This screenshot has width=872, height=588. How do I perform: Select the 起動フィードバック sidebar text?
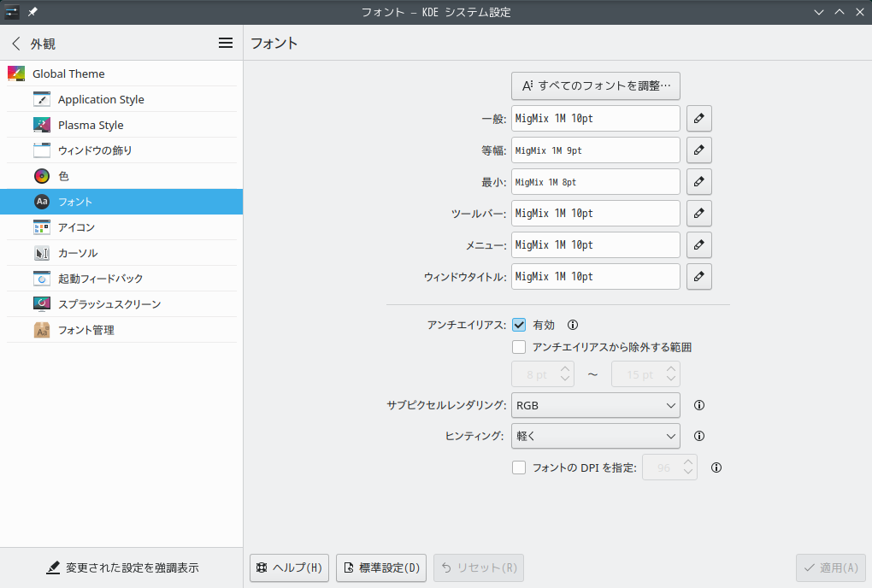tap(101, 279)
